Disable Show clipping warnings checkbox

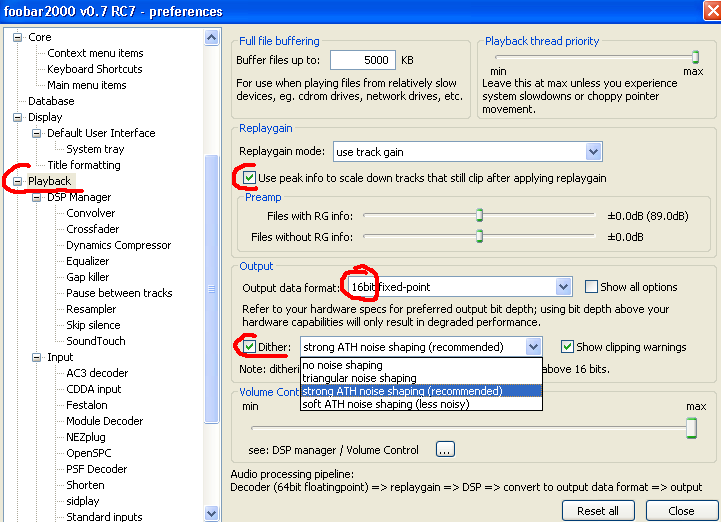pos(567,346)
